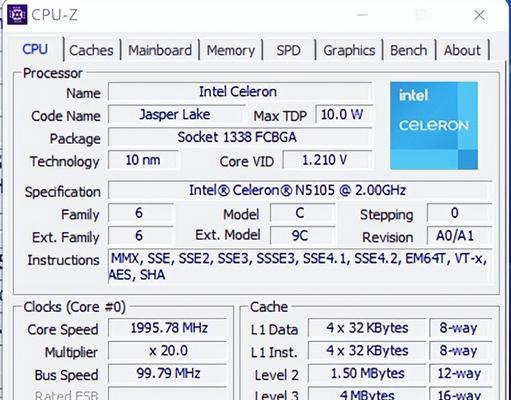This screenshot has height=400, width=511.
Task: Click the L1 Data associativity 8-way
Action: 460,328
